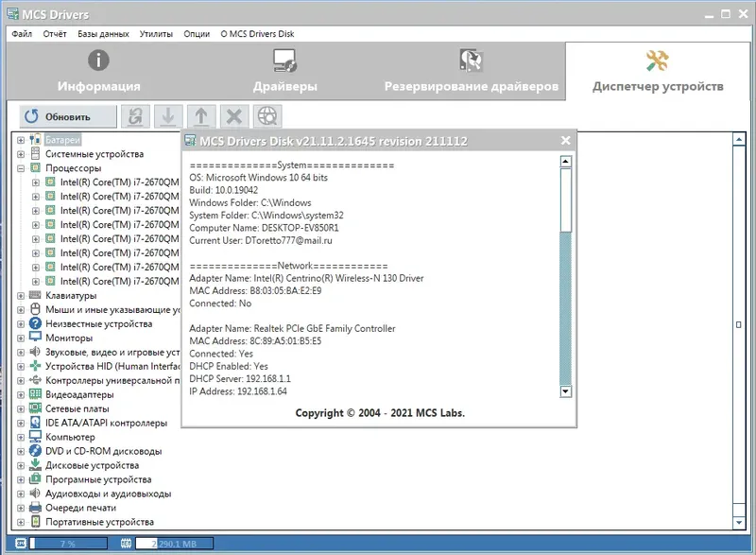Viewport: 756px width, 555px height.
Task: Select the Диспетчер устройств tab
Action: pos(658,71)
